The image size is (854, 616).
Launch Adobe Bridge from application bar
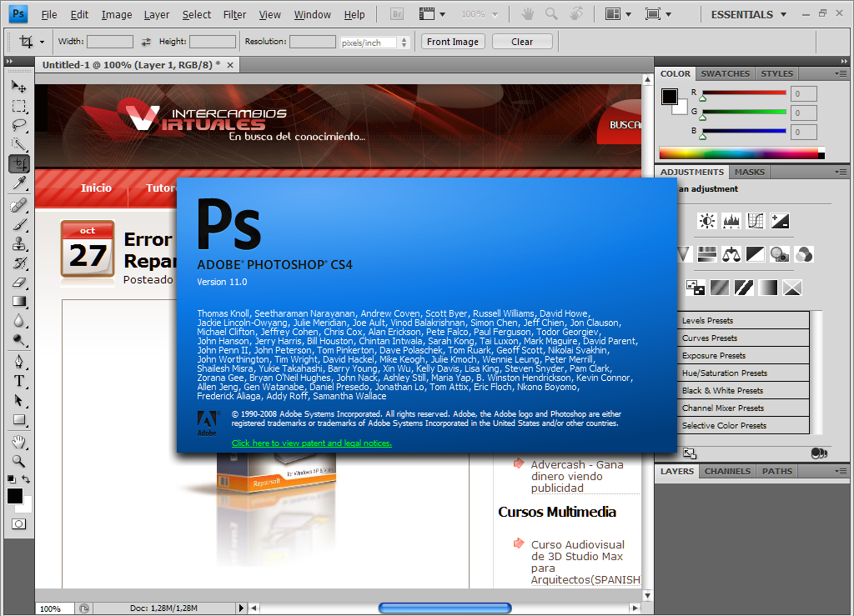coord(397,14)
